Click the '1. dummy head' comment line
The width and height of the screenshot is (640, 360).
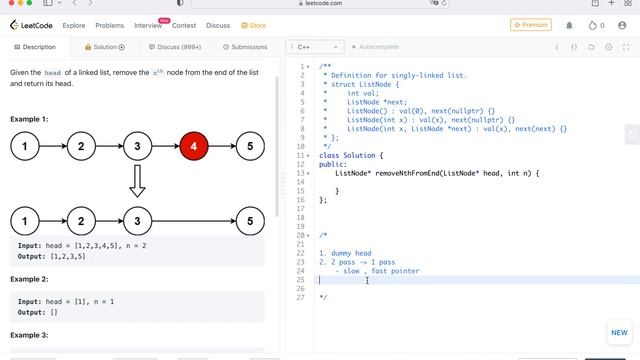pyautogui.click(x=345, y=253)
